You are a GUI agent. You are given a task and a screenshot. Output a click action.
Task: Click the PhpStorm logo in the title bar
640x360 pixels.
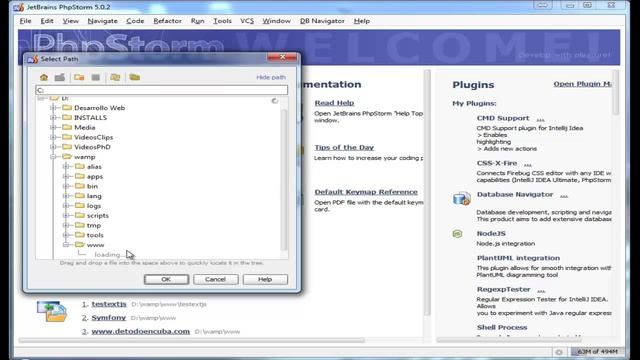tap(18, 7)
